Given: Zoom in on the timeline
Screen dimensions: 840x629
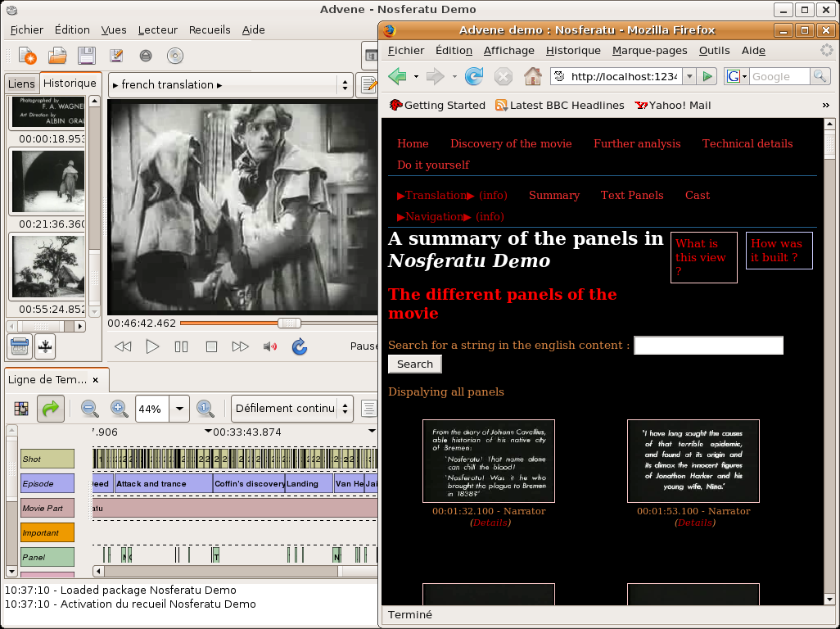Looking at the screenshot, I should (x=120, y=409).
